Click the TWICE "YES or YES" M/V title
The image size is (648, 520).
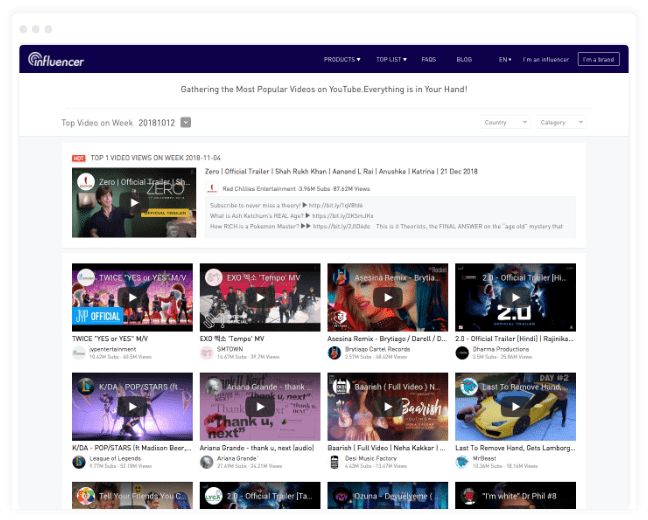click(x=110, y=339)
